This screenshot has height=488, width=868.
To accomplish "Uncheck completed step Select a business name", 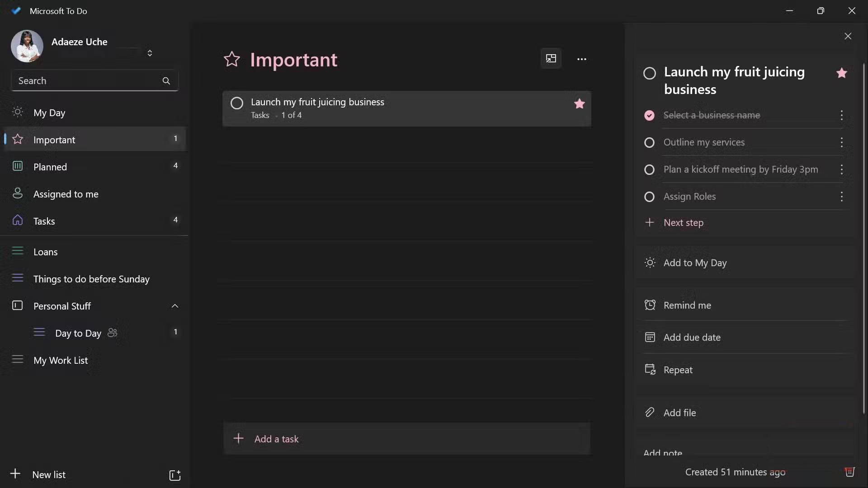I will tap(650, 115).
